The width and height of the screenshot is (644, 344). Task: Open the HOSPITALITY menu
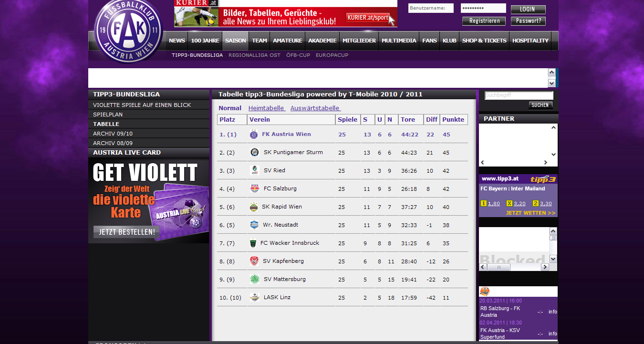pyautogui.click(x=530, y=41)
